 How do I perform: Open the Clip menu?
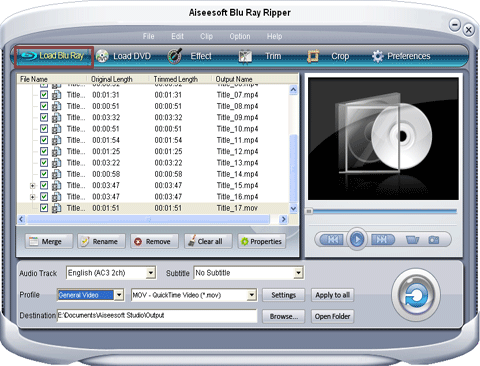[206, 36]
